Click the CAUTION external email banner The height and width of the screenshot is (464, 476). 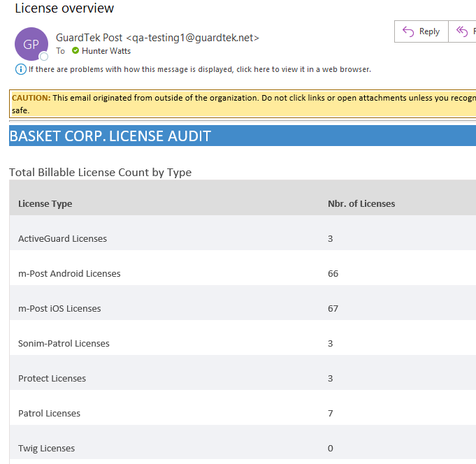tap(243, 104)
